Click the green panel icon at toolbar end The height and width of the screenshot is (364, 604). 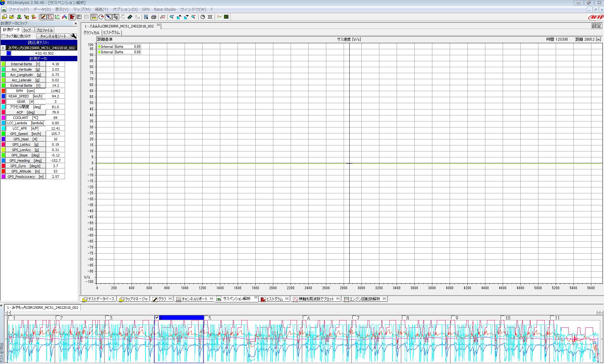226,17
